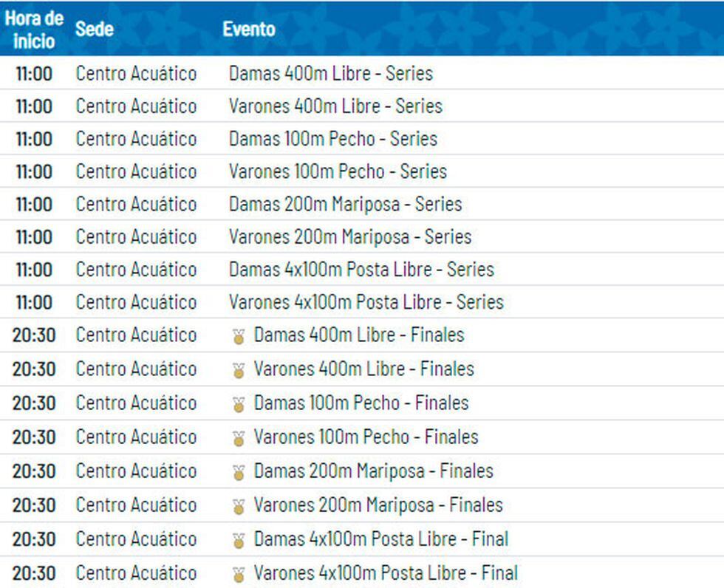Click medal icon beside Damas 200m Mariposa Finales

(x=238, y=473)
